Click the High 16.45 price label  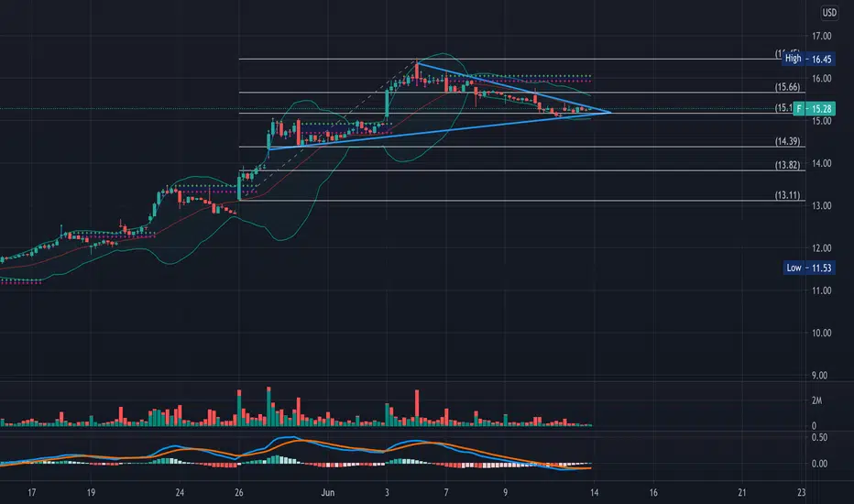(808, 59)
